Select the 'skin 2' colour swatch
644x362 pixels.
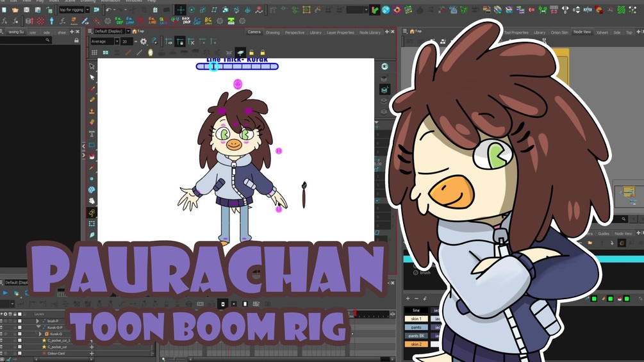point(416,344)
